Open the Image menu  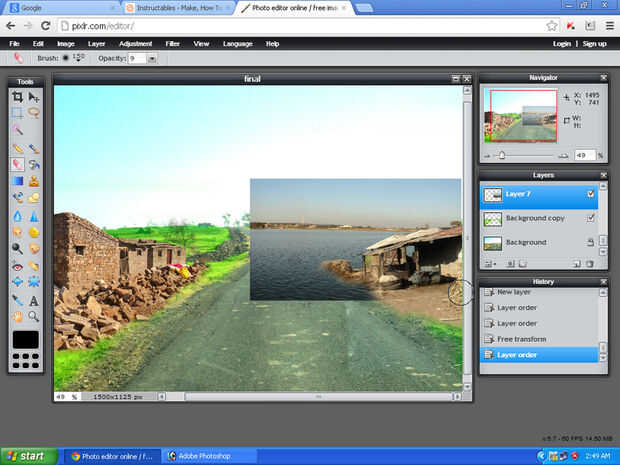(66, 44)
